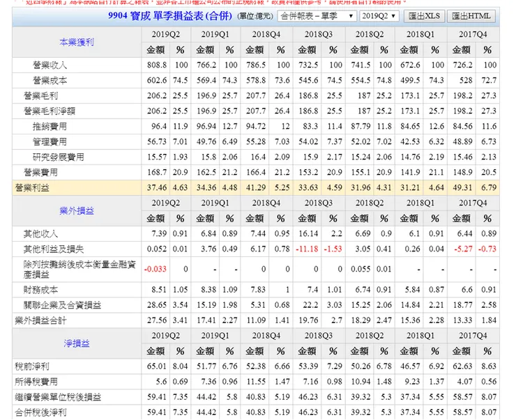Select the 推銷費用 row label
516x420 pixels.
[x=50, y=127]
